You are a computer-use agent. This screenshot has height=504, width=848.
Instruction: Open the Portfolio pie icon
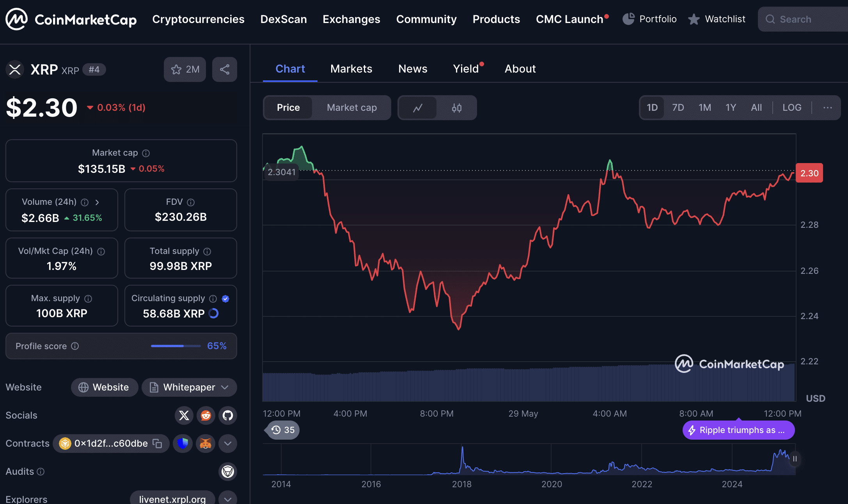click(628, 19)
